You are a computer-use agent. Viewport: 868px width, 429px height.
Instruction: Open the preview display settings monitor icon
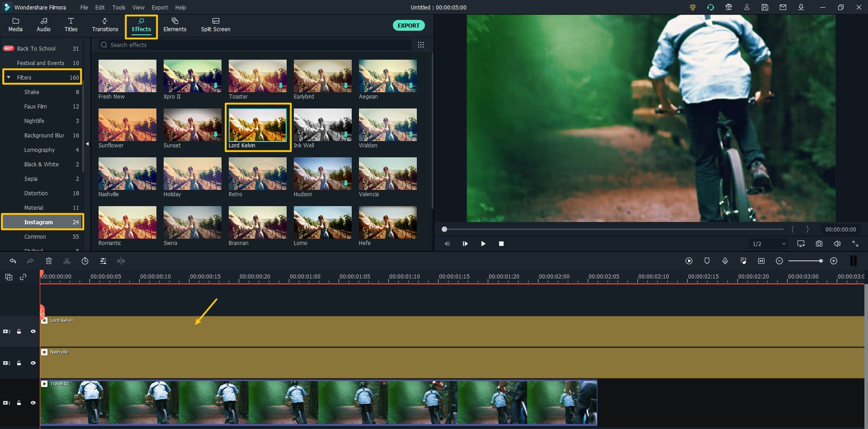tap(801, 244)
